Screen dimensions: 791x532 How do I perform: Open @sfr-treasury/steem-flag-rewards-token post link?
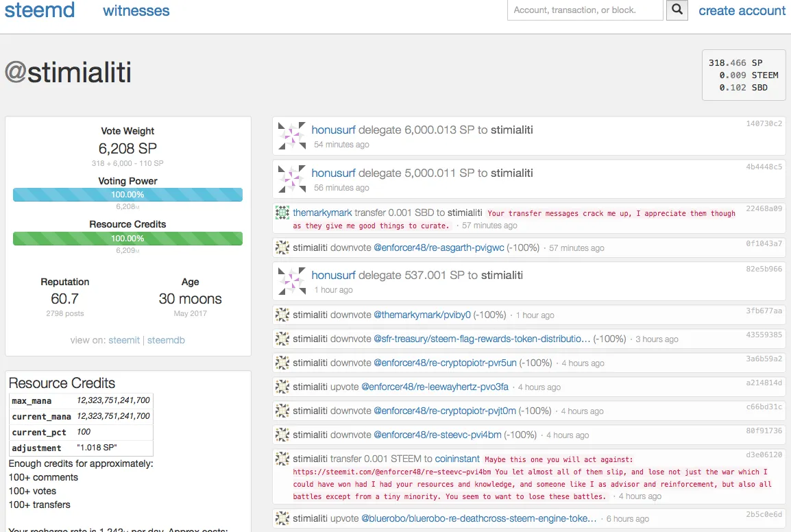click(x=482, y=339)
